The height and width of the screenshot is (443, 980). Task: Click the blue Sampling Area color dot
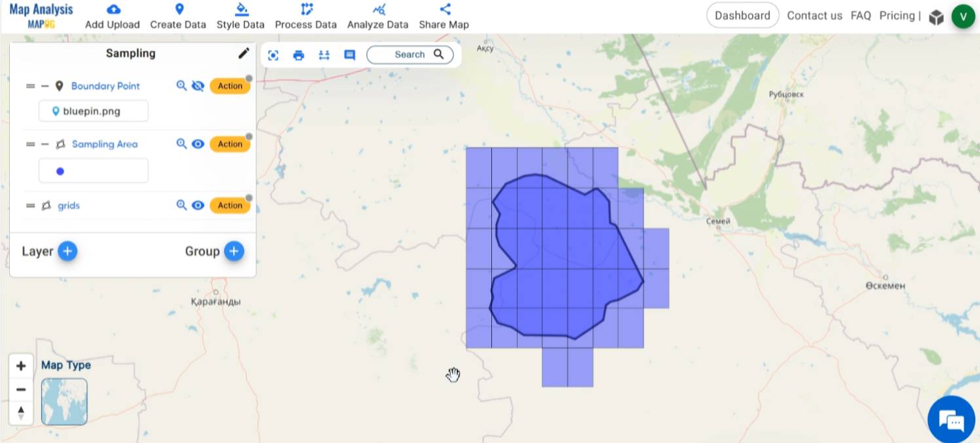click(x=60, y=171)
